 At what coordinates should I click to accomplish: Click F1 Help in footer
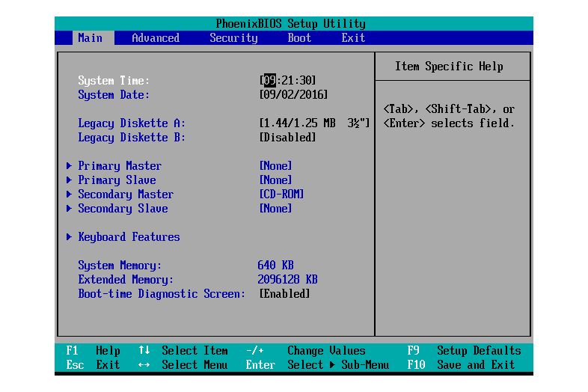click(93, 351)
